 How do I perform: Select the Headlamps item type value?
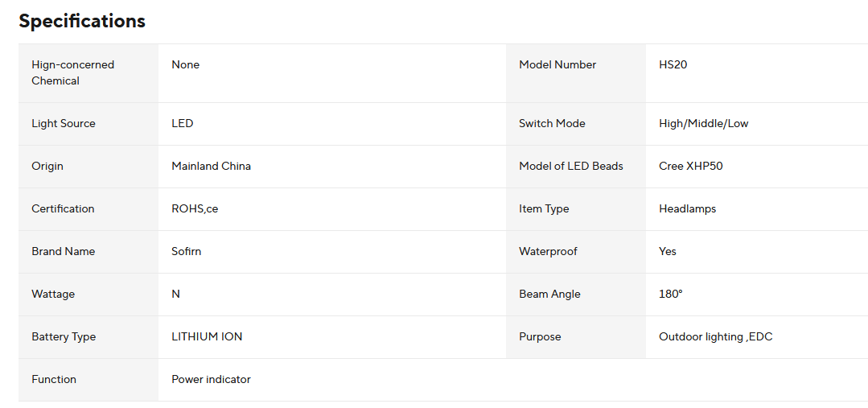coord(687,208)
